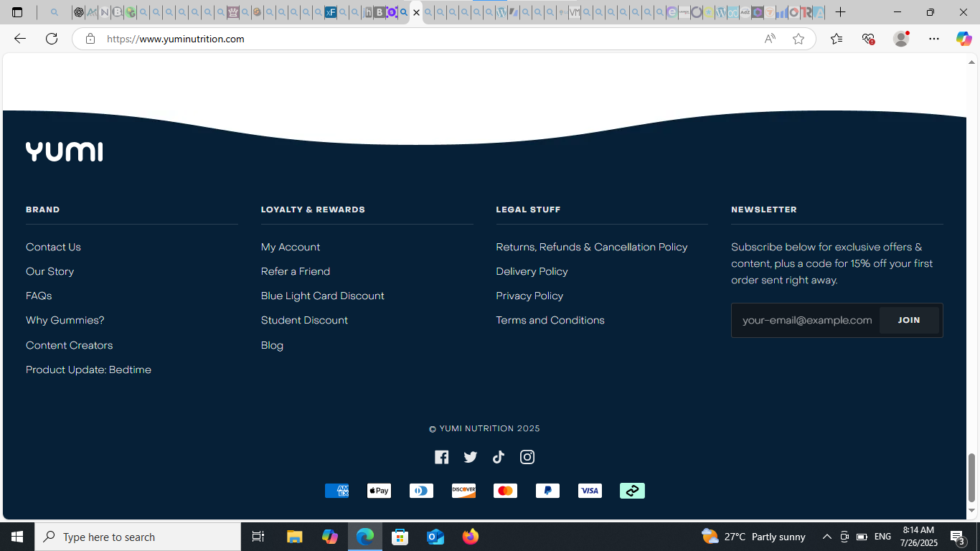The width and height of the screenshot is (980, 551).
Task: Open Firefox from taskbar
Action: pos(471,537)
